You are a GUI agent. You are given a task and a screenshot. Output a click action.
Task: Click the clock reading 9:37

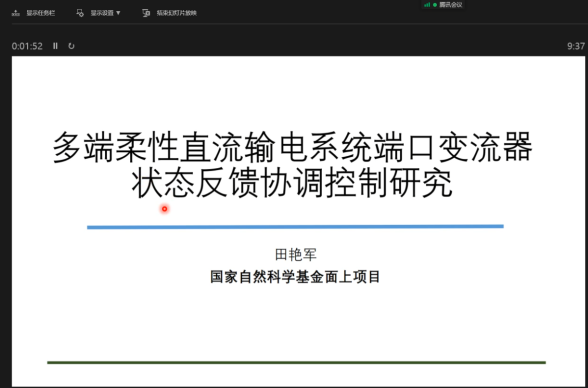pos(576,46)
